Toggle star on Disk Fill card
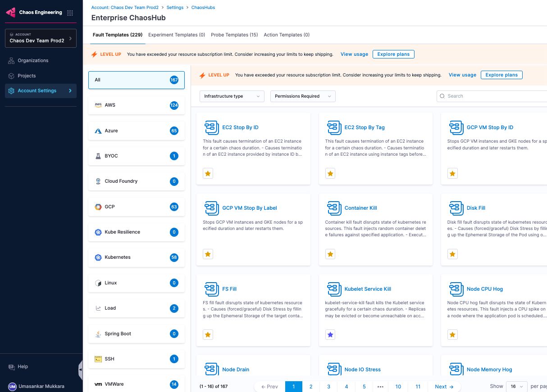Viewport: 547px width, 392px height. (x=452, y=254)
